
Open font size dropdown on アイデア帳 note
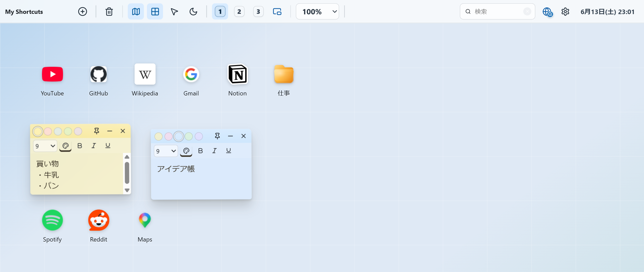166,151
